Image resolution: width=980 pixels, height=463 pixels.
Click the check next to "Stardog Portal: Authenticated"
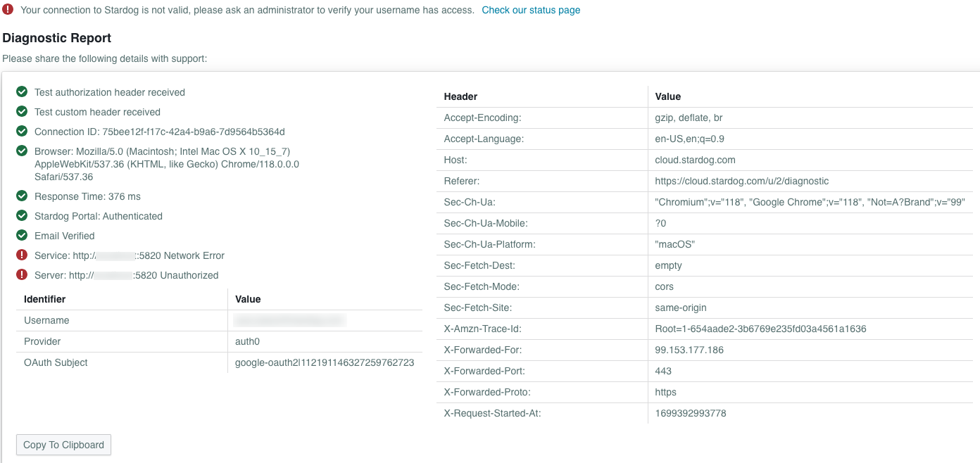[21, 215]
